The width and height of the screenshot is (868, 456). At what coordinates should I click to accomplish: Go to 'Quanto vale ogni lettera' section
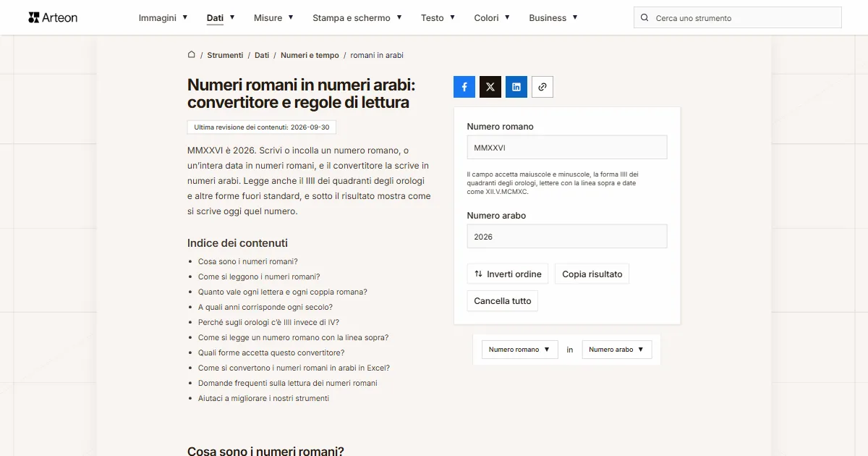pos(283,292)
